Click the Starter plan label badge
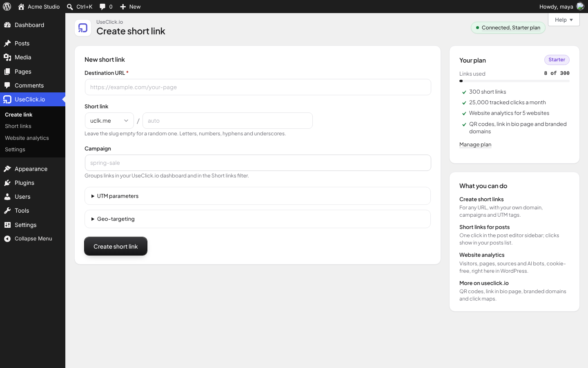 (x=557, y=60)
